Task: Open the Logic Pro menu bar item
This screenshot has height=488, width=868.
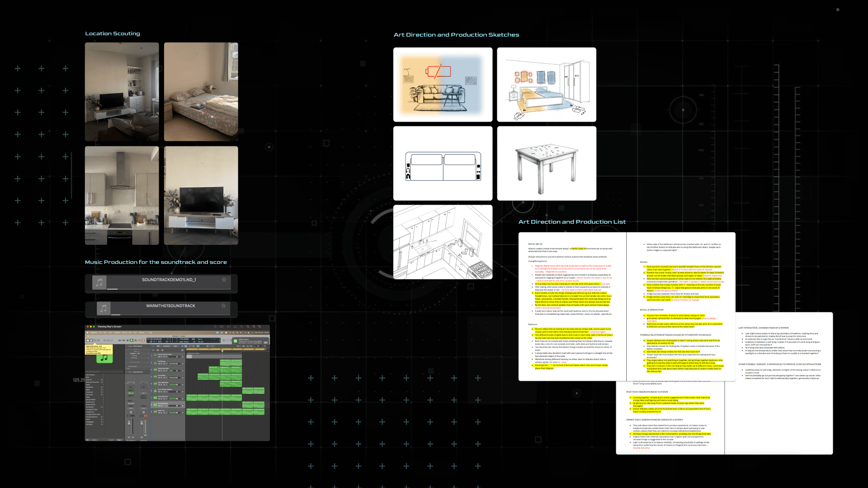Action: click(x=94, y=333)
